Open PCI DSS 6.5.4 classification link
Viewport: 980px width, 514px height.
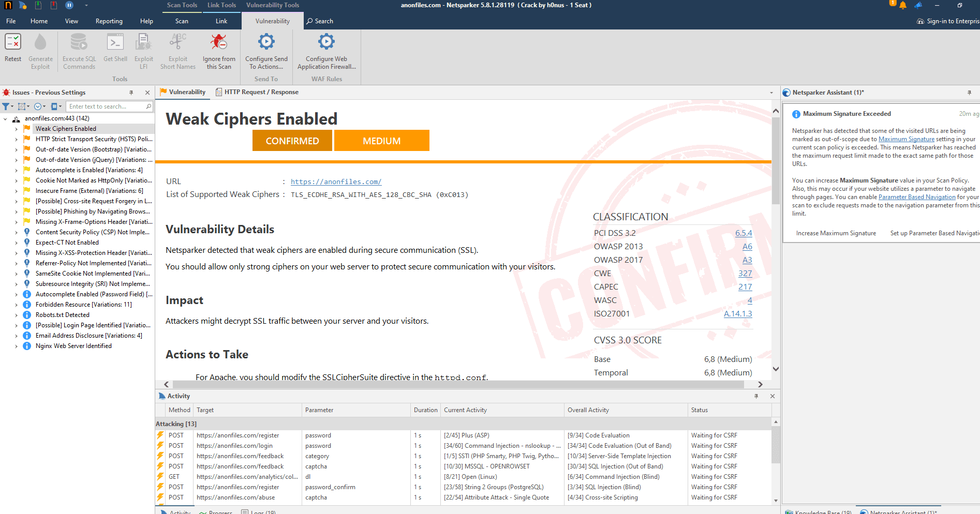[744, 233]
